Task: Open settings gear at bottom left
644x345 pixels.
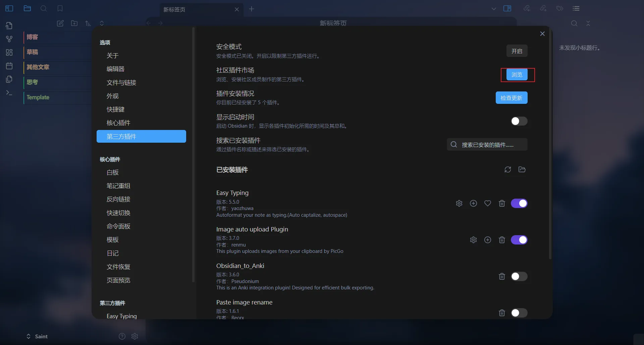Action: [135, 336]
